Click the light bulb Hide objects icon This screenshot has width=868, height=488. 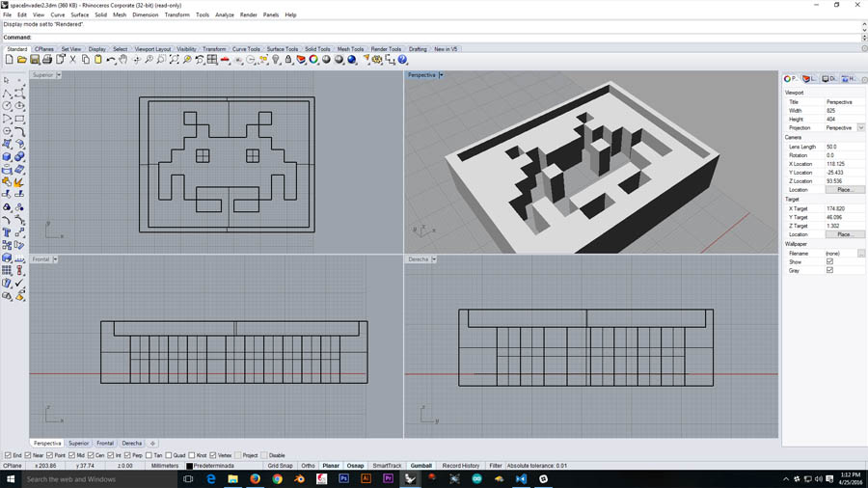point(276,60)
